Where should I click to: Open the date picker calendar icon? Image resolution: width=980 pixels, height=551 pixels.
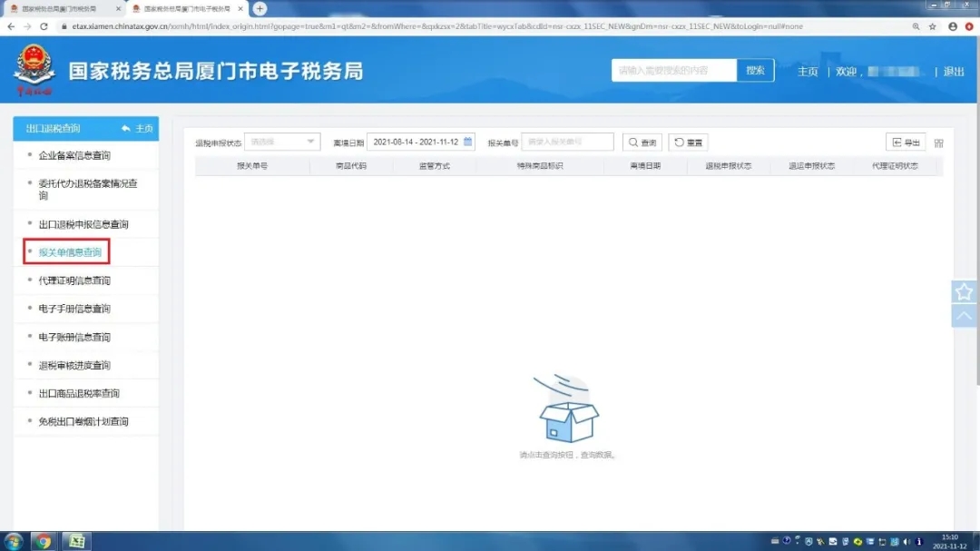[468, 142]
